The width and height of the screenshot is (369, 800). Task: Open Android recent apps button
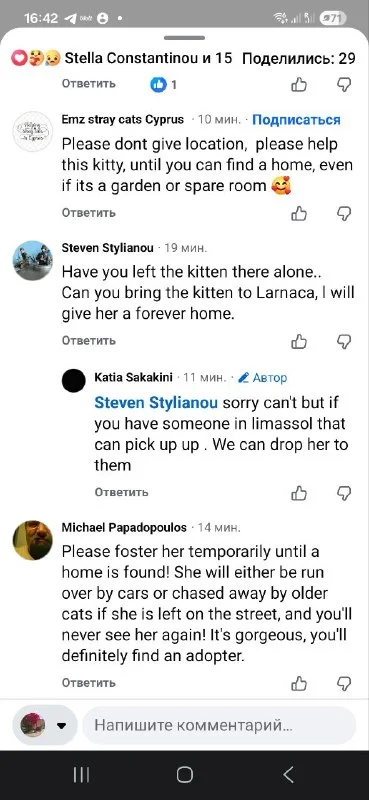tap(81, 775)
